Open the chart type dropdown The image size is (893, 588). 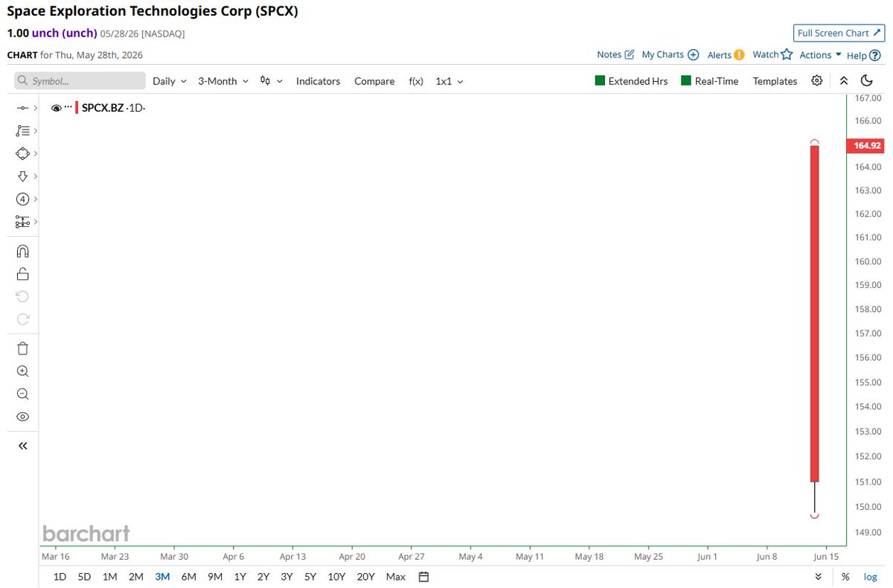[271, 81]
